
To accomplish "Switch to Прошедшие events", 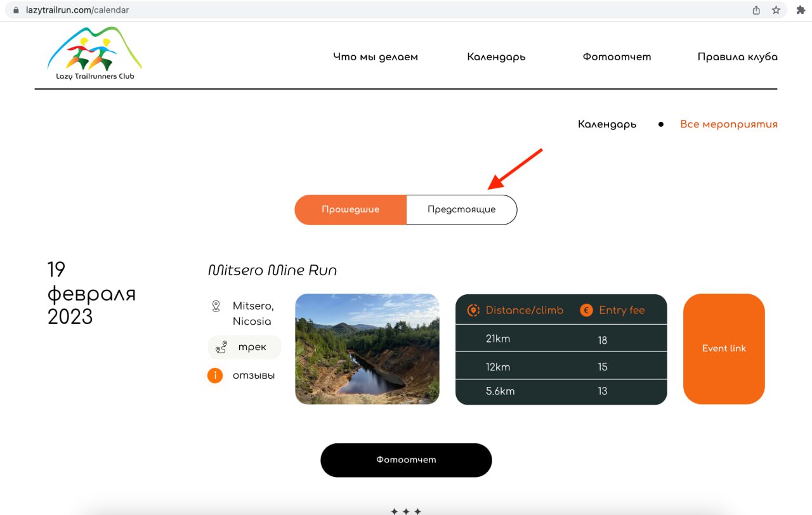I will (350, 209).
